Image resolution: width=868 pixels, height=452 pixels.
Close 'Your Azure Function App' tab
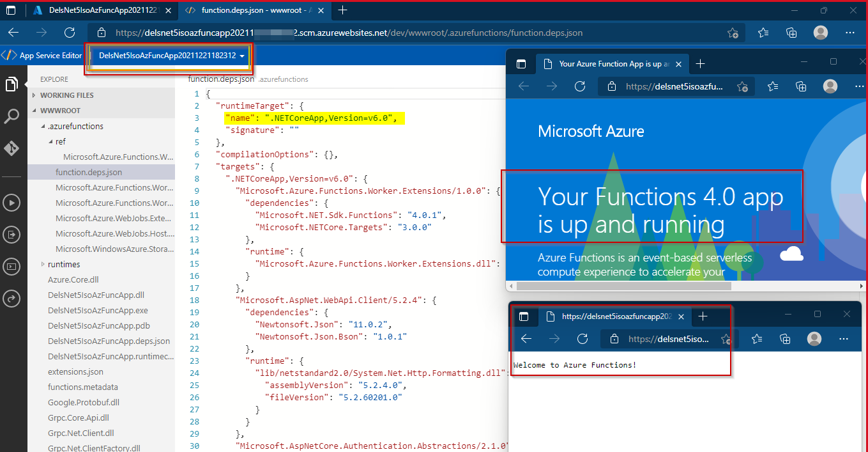[x=678, y=64]
